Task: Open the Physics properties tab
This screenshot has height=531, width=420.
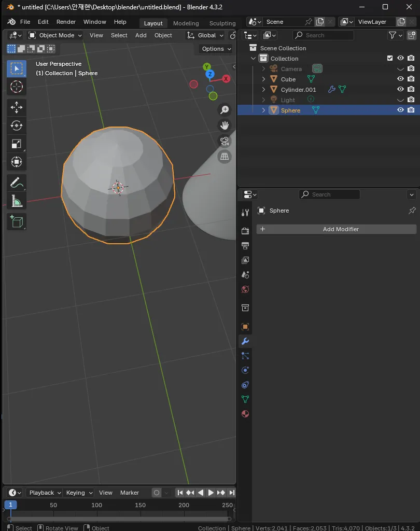Action: point(245,370)
